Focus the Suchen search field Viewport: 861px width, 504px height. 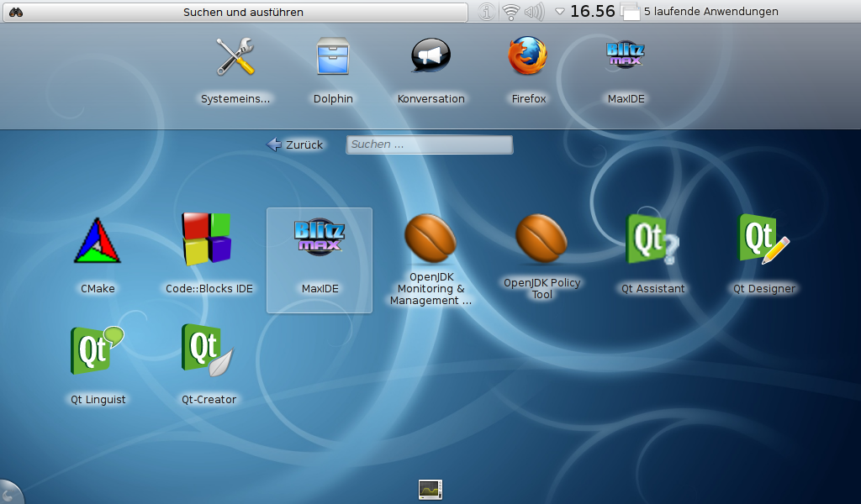[430, 144]
